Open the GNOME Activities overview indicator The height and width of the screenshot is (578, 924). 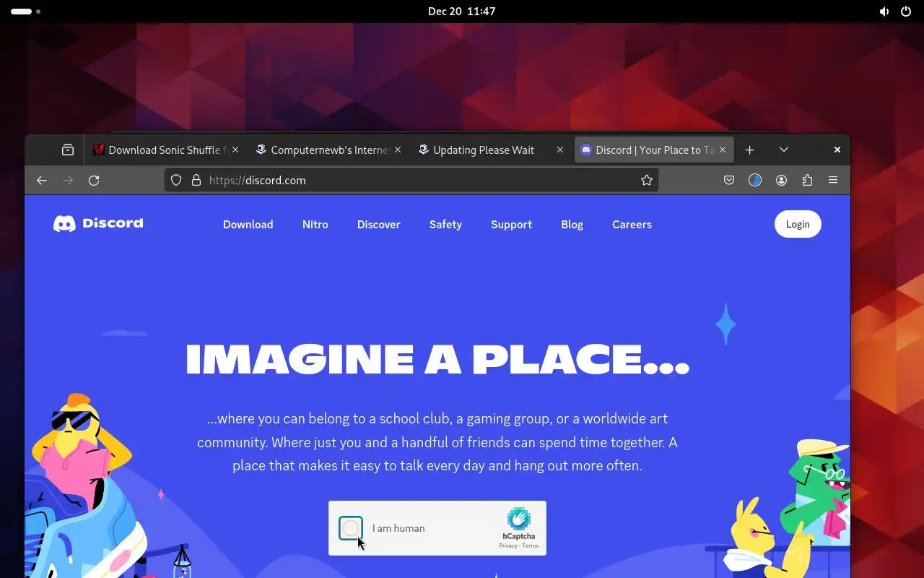[25, 12]
